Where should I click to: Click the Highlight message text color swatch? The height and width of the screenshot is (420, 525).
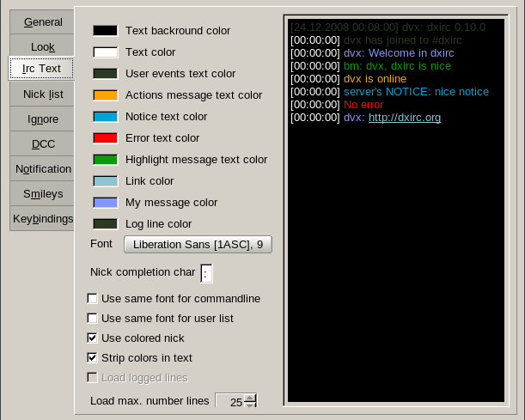[x=106, y=160]
